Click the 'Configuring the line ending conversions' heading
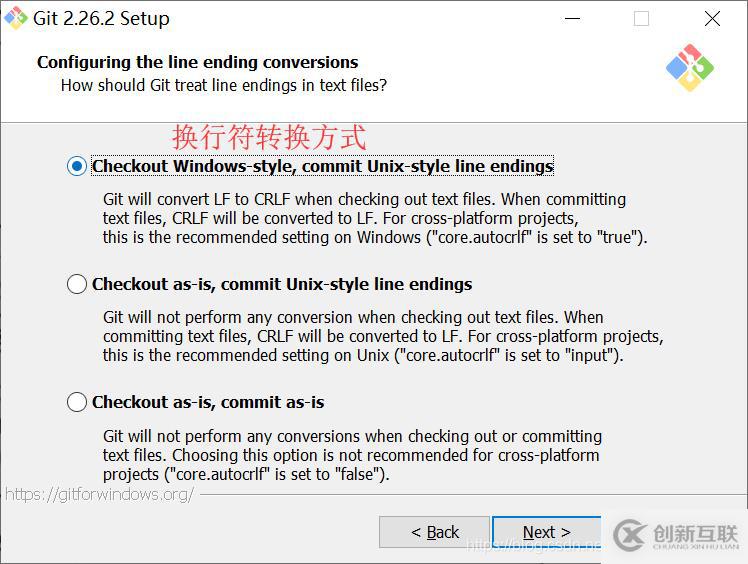748x564 pixels. (x=197, y=62)
